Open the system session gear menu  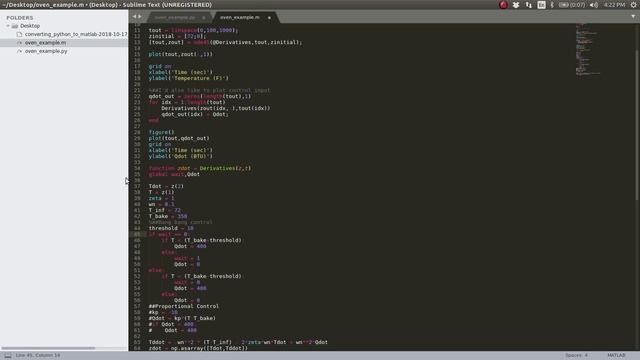[x=633, y=5]
